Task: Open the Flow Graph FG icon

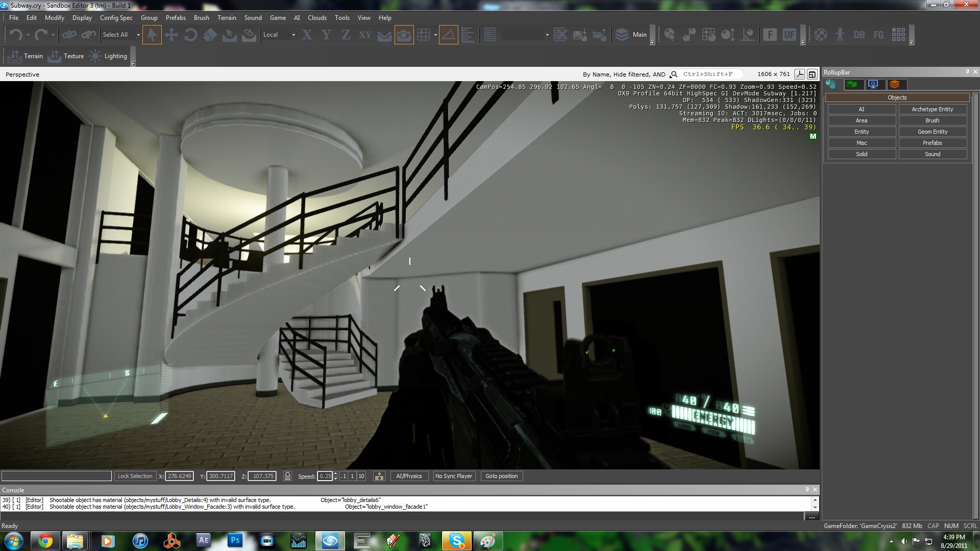Action: point(878,35)
